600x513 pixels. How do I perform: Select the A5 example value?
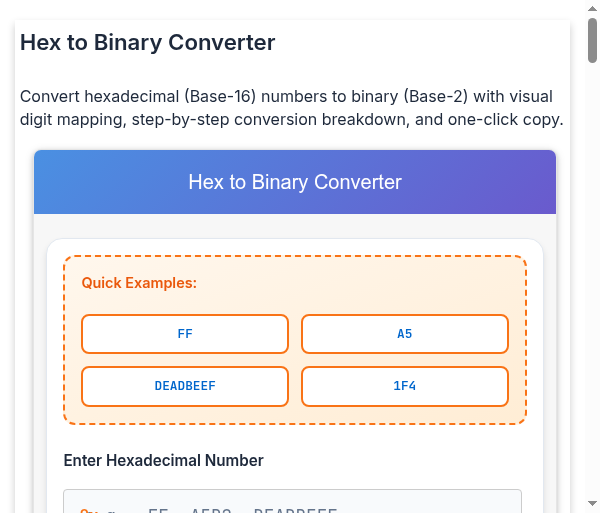(404, 334)
